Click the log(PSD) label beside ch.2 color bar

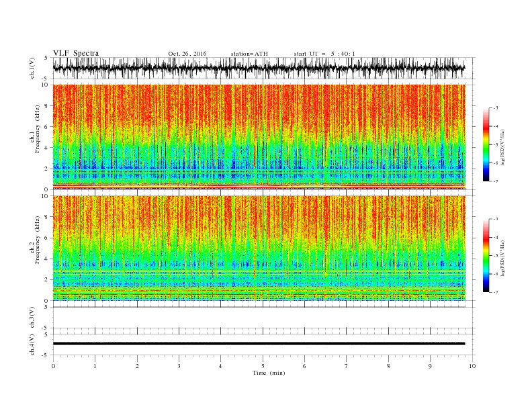tap(502, 259)
